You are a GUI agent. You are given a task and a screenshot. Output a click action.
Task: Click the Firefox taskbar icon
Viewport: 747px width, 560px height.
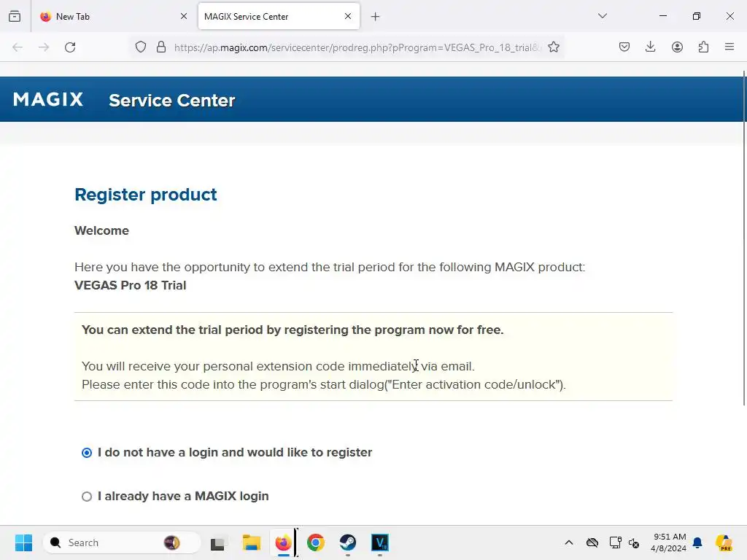[284, 542]
